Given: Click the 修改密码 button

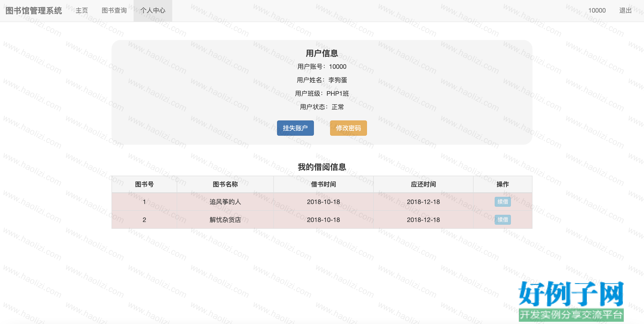Looking at the screenshot, I should 348,128.
